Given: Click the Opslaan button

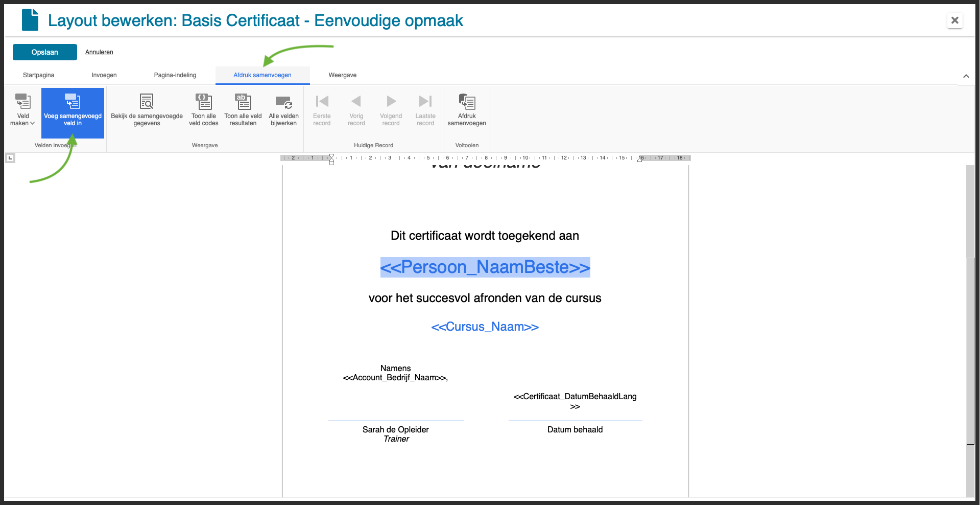Looking at the screenshot, I should tap(44, 52).
